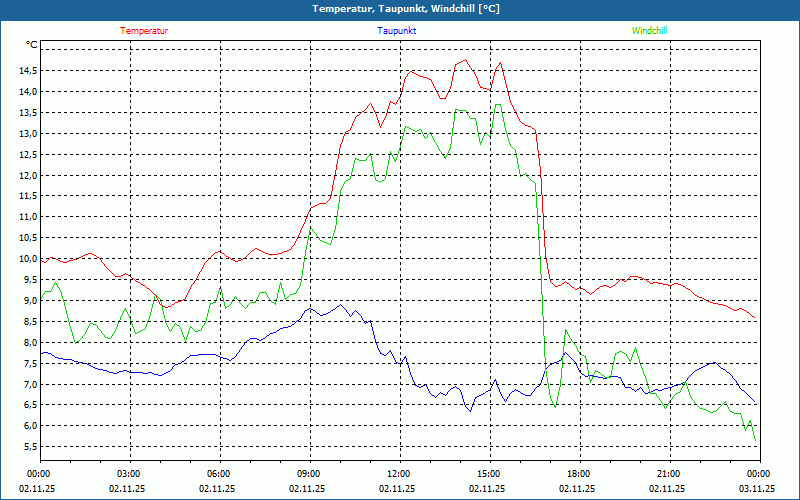Image resolution: width=800 pixels, height=500 pixels.
Task: Click the 5,5 y-axis value
Action: [x=28, y=447]
